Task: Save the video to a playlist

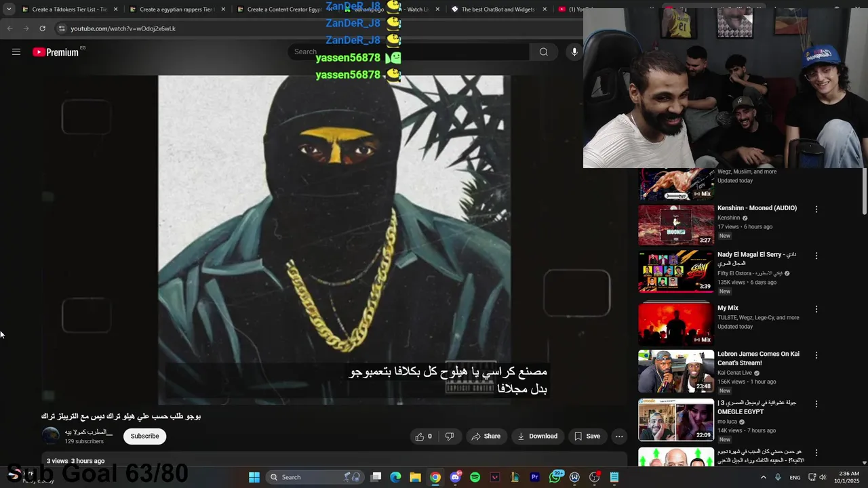Action: (587, 436)
